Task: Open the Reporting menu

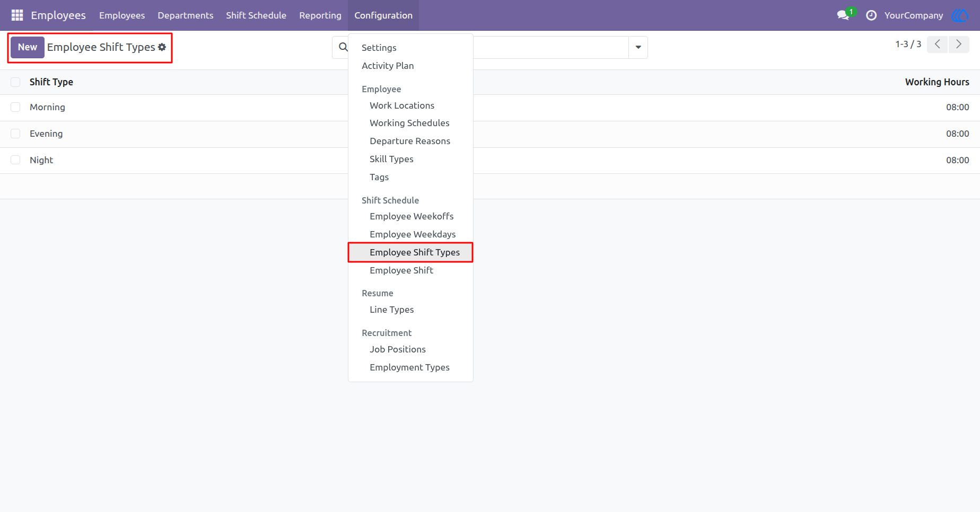Action: (x=320, y=15)
